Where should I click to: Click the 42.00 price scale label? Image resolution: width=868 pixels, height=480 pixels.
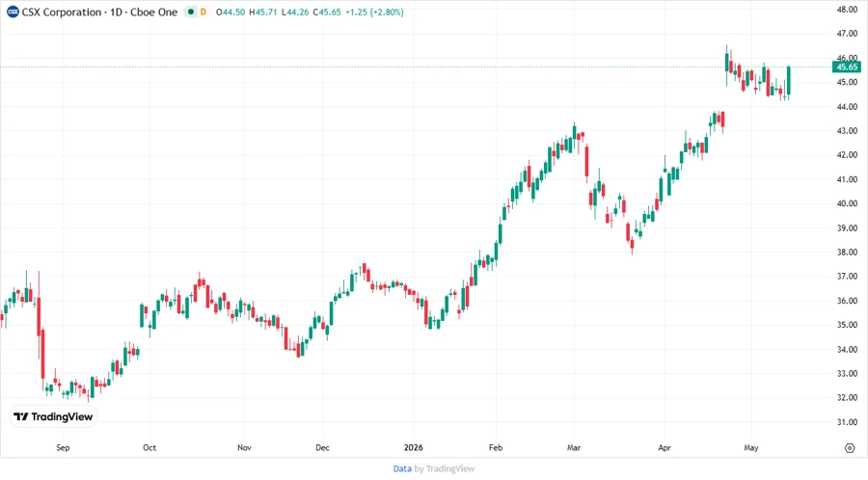point(847,155)
